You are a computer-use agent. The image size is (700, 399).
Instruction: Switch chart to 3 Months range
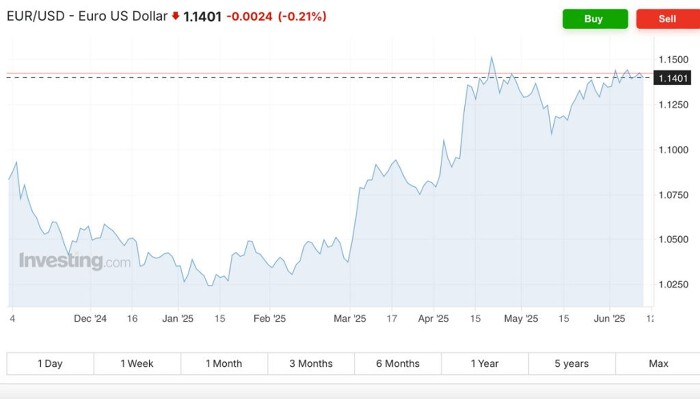311,364
